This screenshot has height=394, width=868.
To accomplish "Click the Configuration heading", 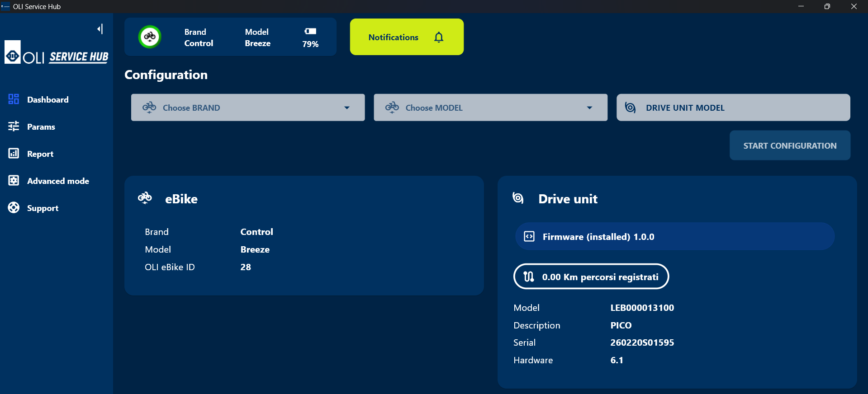I will point(166,75).
